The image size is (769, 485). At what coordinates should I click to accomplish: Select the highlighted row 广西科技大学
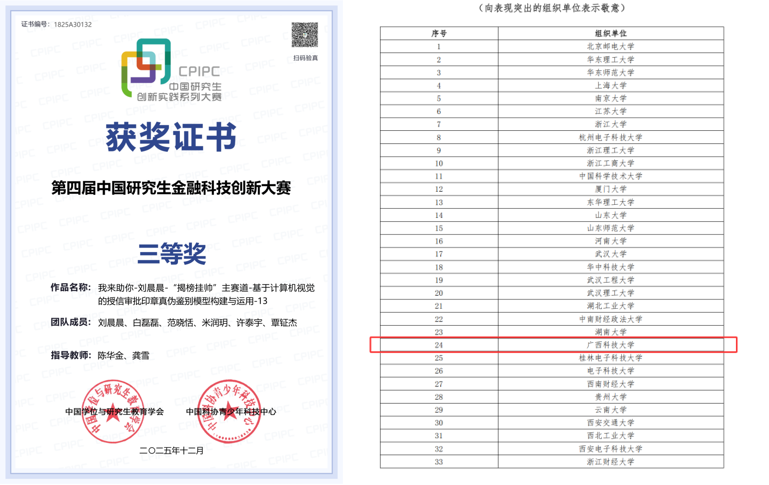(553, 345)
